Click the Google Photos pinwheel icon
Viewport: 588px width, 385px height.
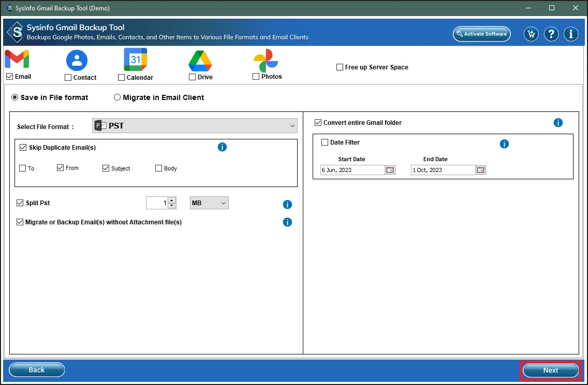click(266, 61)
